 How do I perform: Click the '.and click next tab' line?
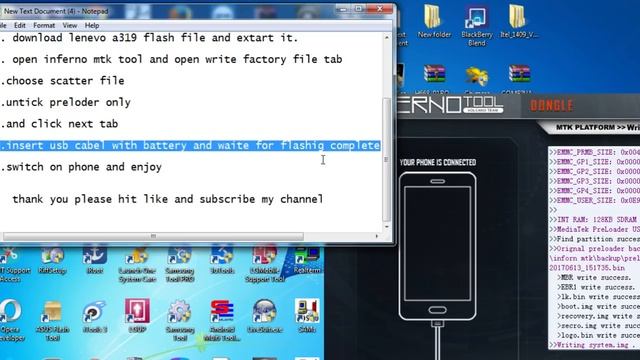click(59, 124)
